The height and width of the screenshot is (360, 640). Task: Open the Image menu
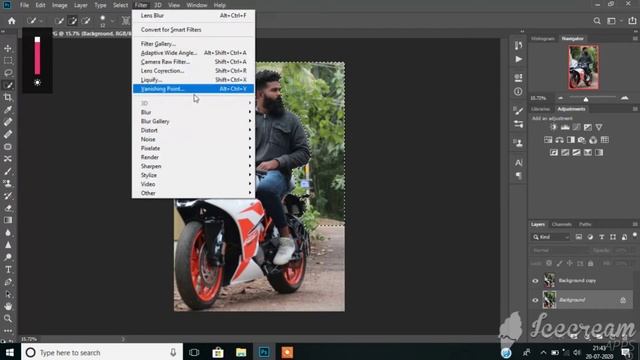coord(60,5)
